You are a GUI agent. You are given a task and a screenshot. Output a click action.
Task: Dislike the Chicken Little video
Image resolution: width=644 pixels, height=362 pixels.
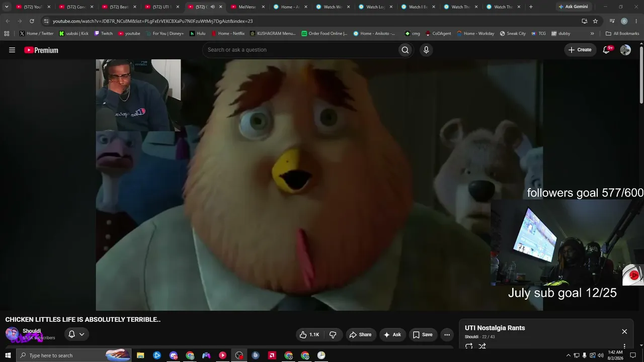(333, 335)
